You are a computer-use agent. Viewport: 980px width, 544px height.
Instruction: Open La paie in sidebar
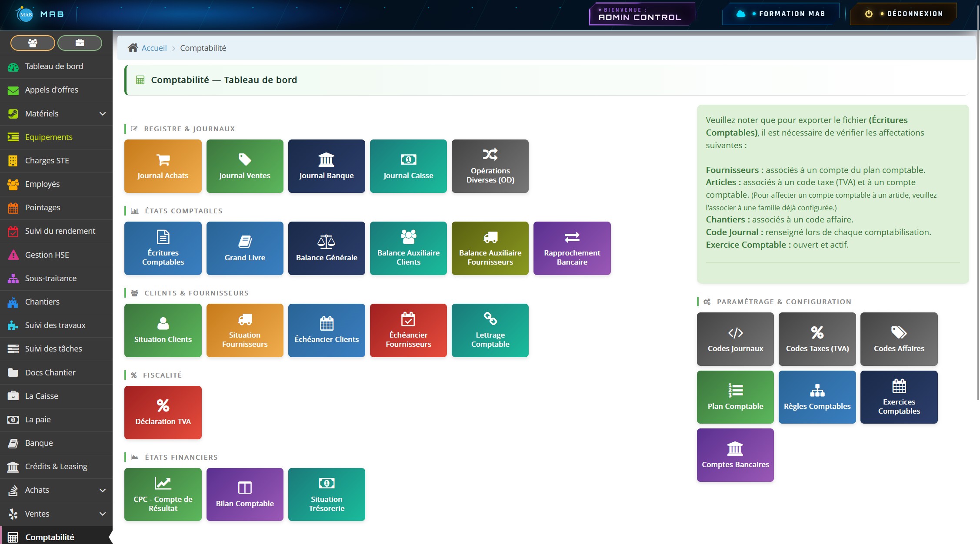click(x=56, y=420)
